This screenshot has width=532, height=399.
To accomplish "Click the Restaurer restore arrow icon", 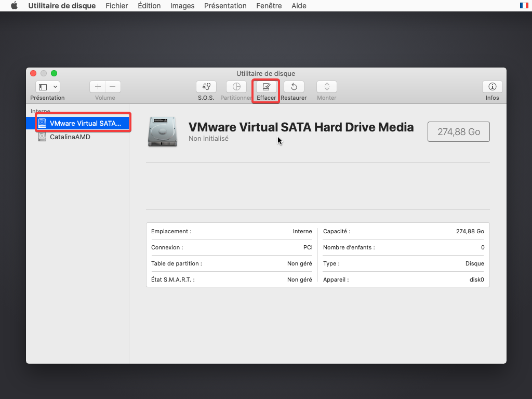I will pos(294,87).
